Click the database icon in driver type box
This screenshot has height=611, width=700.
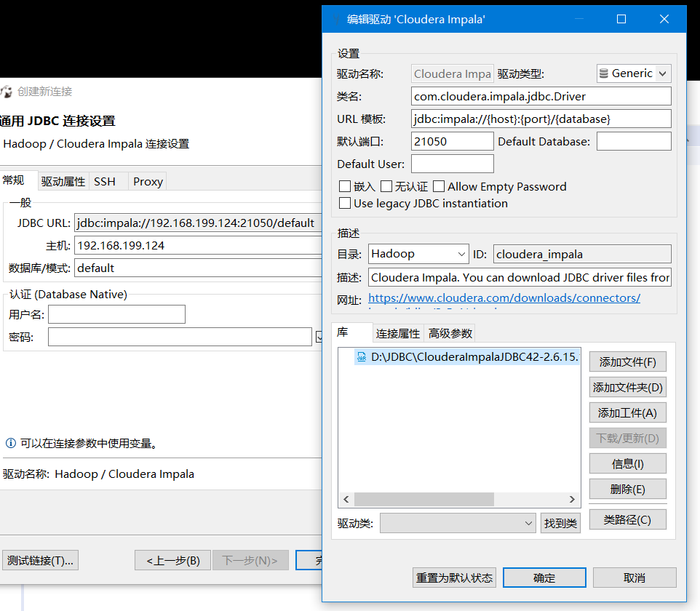click(603, 73)
